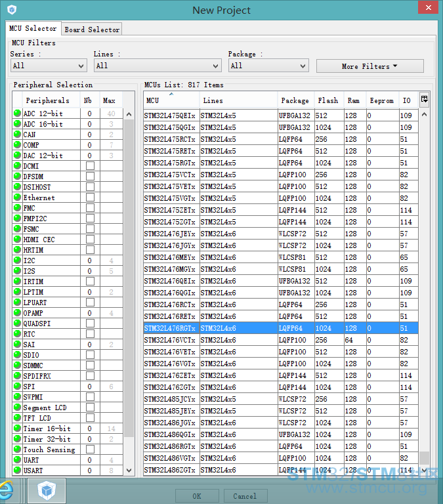Viewport: 443px width, 504px height.
Task: Click the green status dot beside Ethernet
Action: [17, 197]
